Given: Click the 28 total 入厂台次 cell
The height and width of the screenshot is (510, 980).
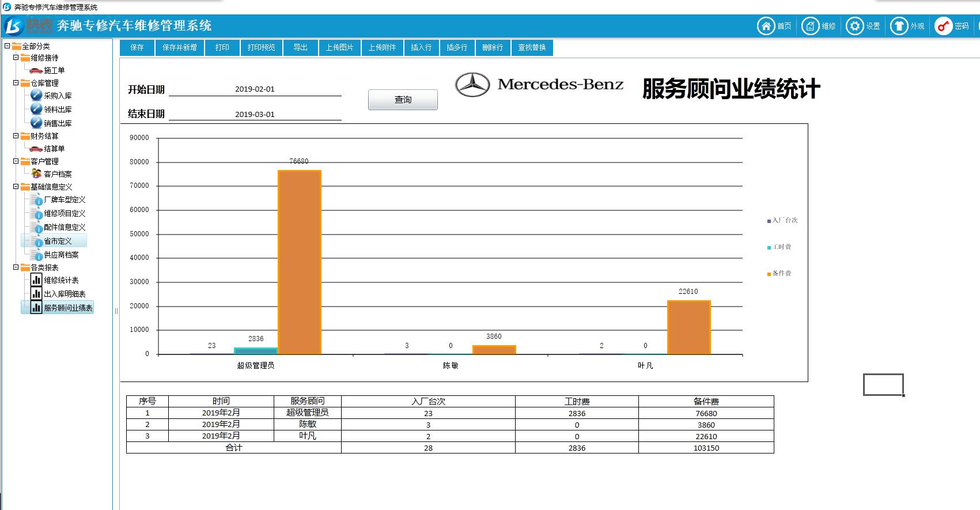Looking at the screenshot, I should click(428, 448).
